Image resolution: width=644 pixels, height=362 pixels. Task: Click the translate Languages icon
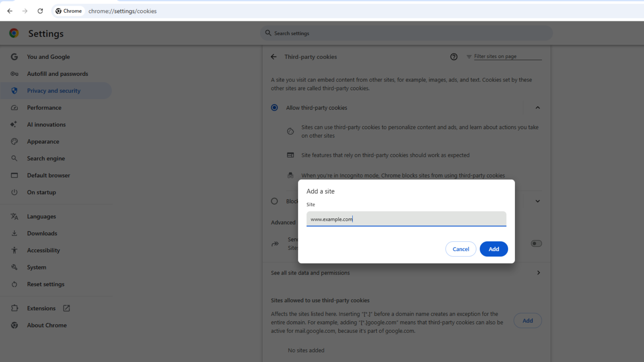pyautogui.click(x=14, y=217)
